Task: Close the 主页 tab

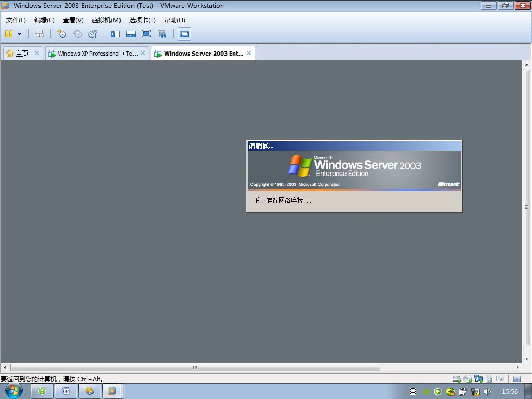Action: click(37, 53)
